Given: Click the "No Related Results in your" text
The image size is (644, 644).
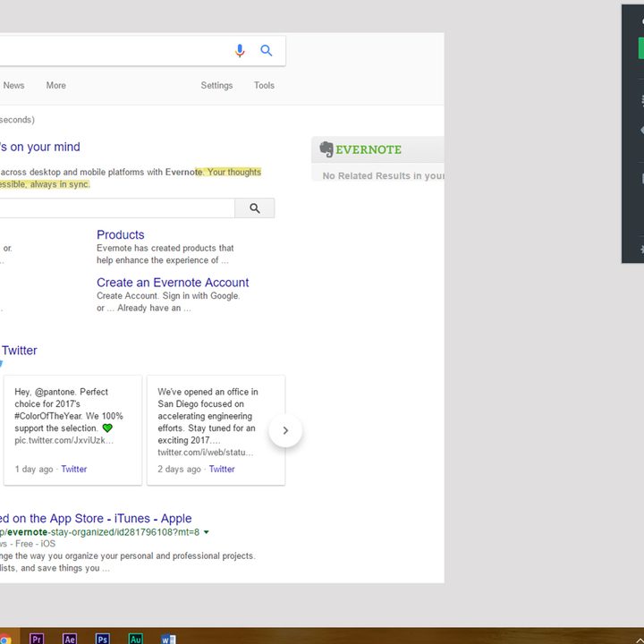Looking at the screenshot, I should [x=383, y=176].
